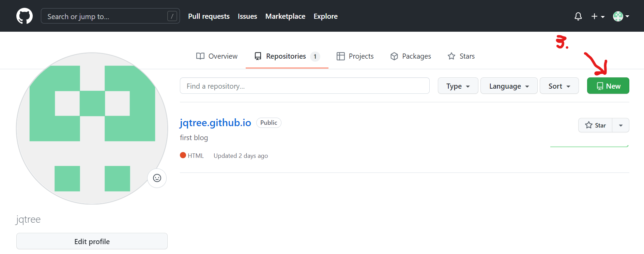This screenshot has width=644, height=254.
Task: Open the Sort dropdown
Action: pos(559,86)
